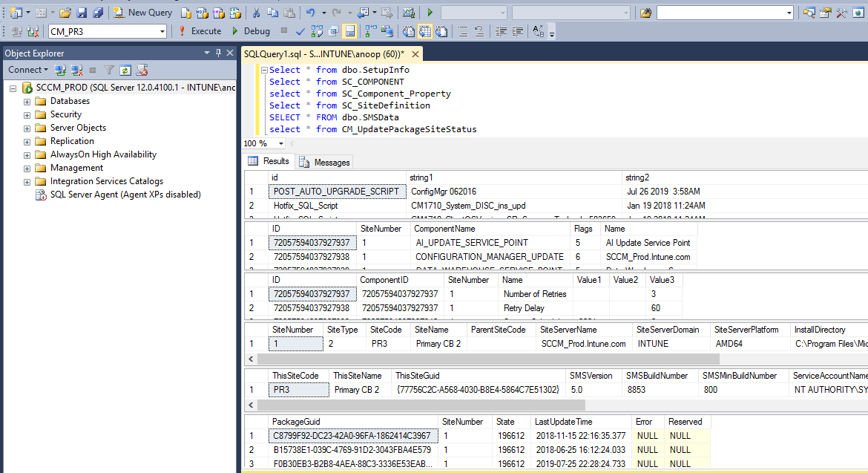The width and height of the screenshot is (868, 473).
Task: Click Analysis Services MDX Query icon
Action: pos(202,12)
